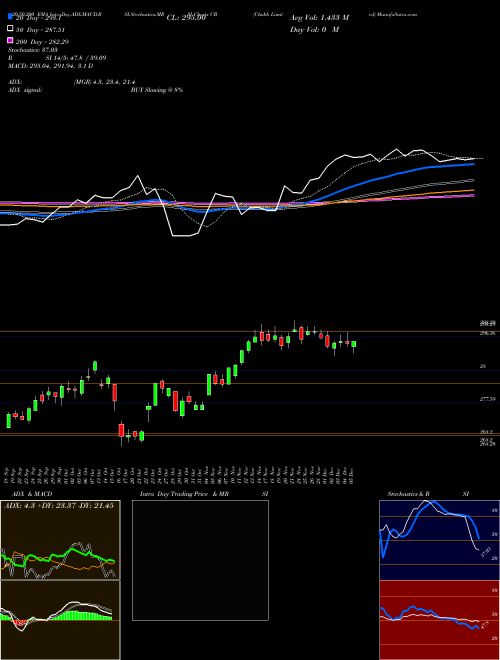Click the 277.59 price axis label
Image resolution: width=500 pixels, height=660 pixels.
pyautogui.click(x=487, y=399)
